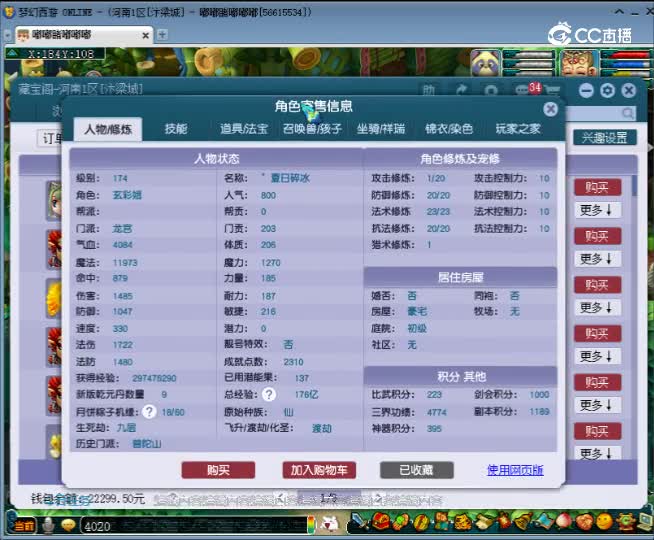Close the 角色在售信息 dialog
This screenshot has width=654, height=540.
point(551,109)
